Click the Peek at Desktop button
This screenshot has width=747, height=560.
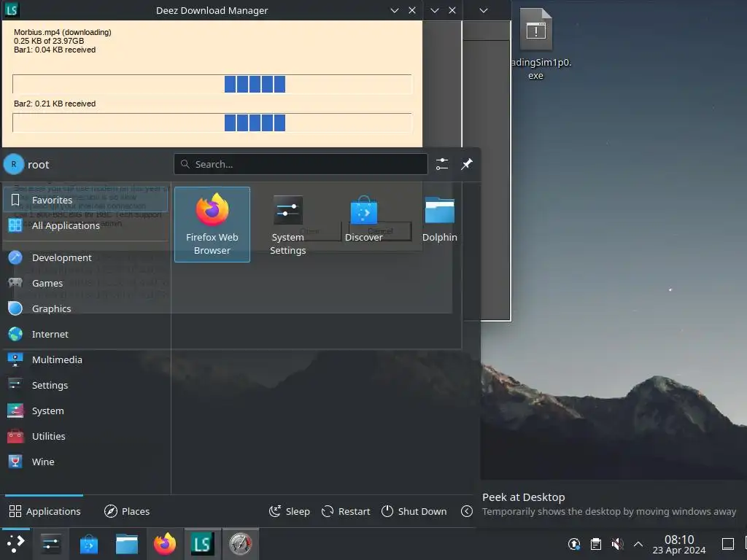point(728,544)
